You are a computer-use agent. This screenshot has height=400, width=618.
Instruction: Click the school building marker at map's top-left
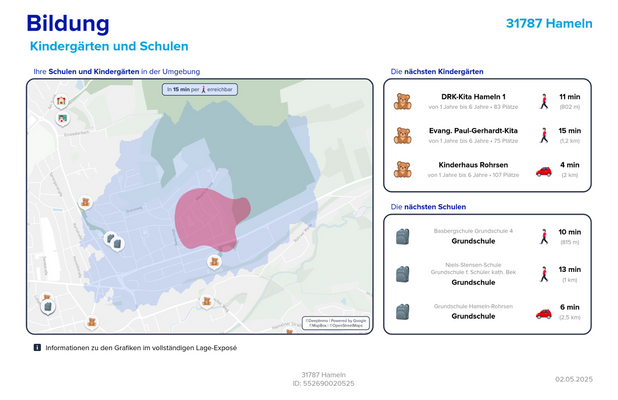pyautogui.click(x=62, y=101)
